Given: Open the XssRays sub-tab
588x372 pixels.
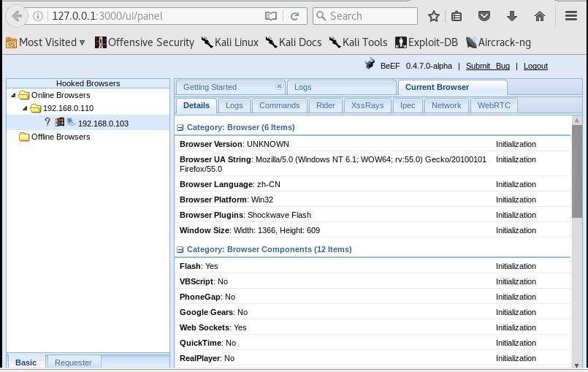Looking at the screenshot, I should 367,105.
